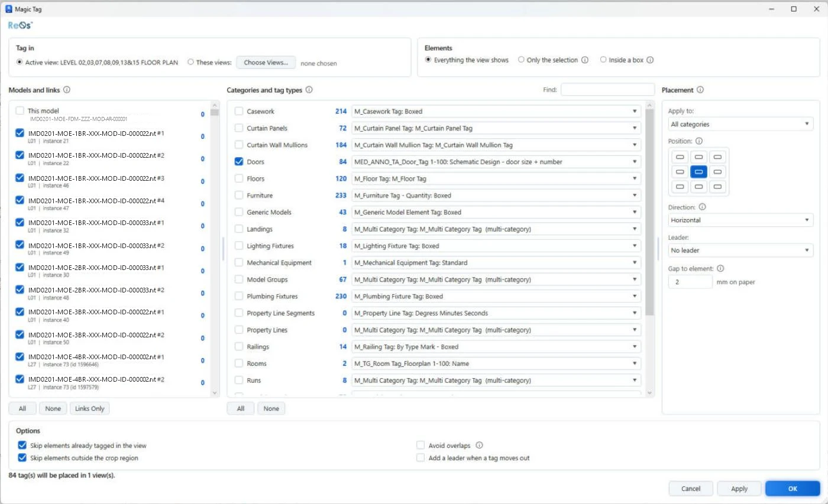
Task: Open the Doors tag type dropdown
Action: pos(496,162)
